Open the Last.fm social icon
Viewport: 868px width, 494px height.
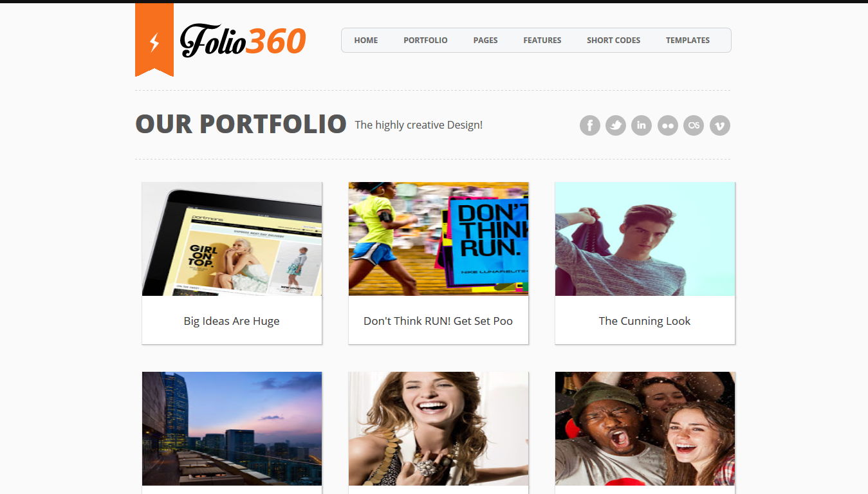(694, 125)
